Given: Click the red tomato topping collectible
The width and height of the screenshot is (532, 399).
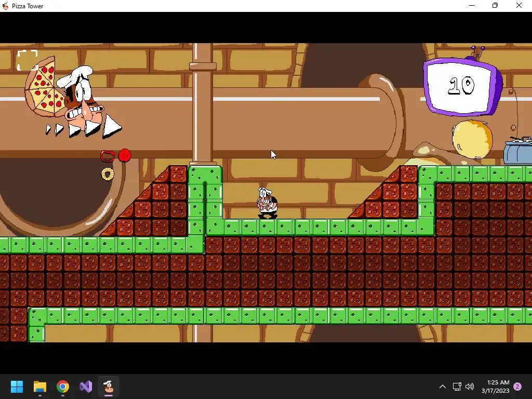Looking at the screenshot, I should (125, 155).
